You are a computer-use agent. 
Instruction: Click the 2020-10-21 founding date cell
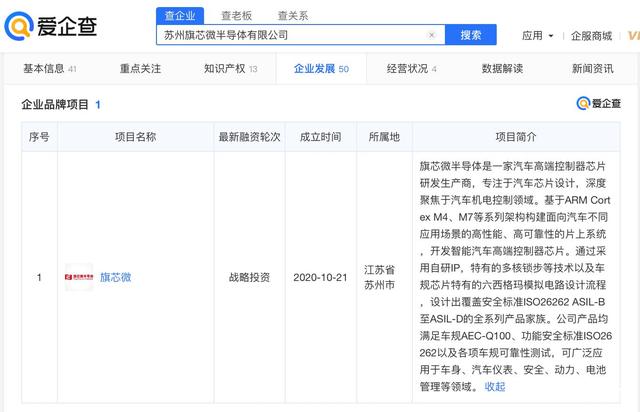tap(320, 277)
